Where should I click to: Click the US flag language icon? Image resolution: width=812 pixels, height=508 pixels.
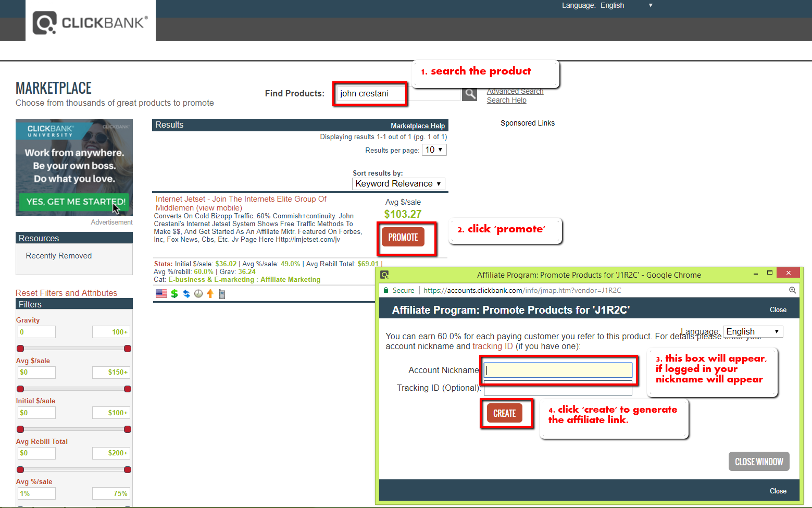click(161, 294)
